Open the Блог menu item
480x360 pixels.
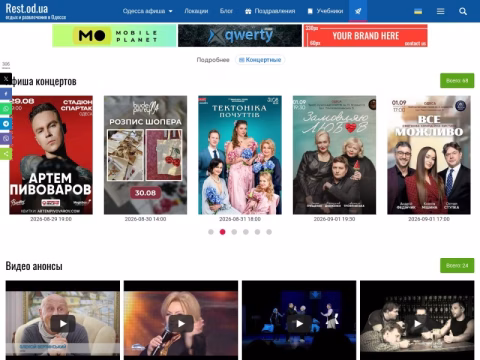[x=226, y=11]
